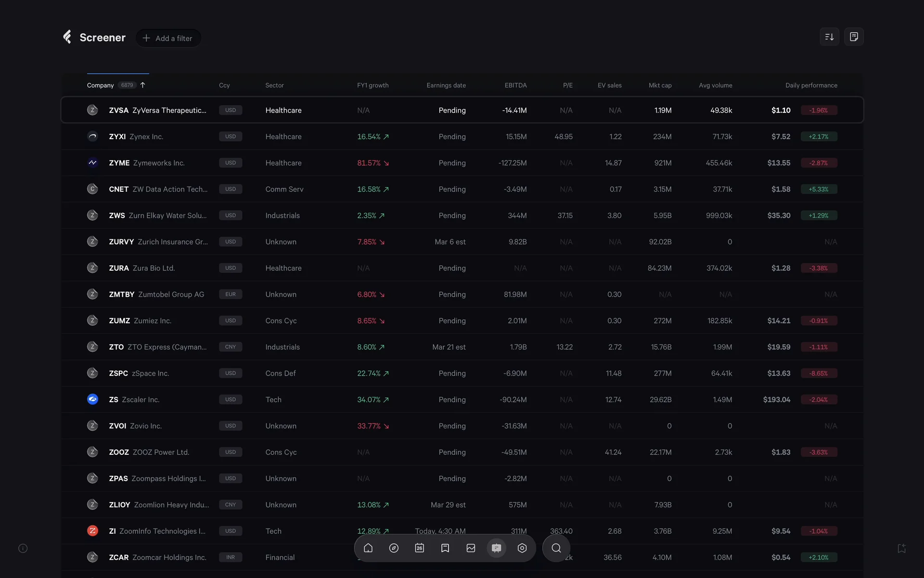
Task: Sort by Mkt cap column header
Action: tap(660, 85)
